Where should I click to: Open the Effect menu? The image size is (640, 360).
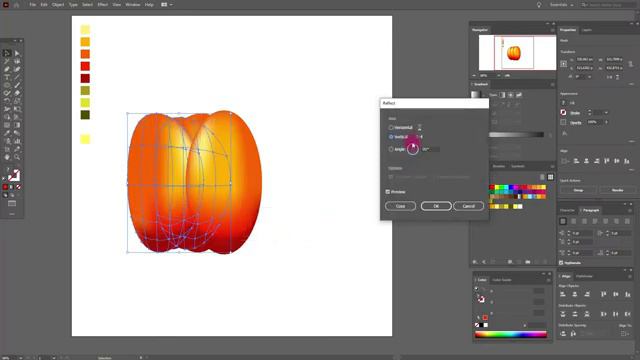[x=102, y=4]
